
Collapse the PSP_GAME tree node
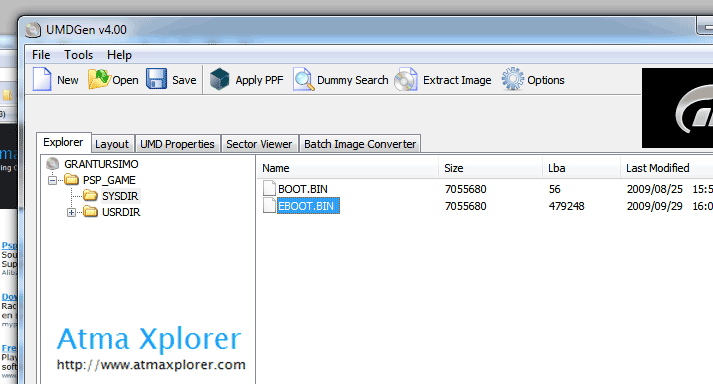click(x=52, y=181)
